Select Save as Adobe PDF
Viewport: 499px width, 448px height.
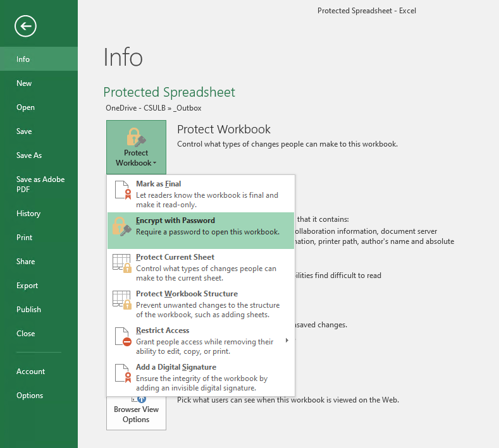[x=39, y=185]
